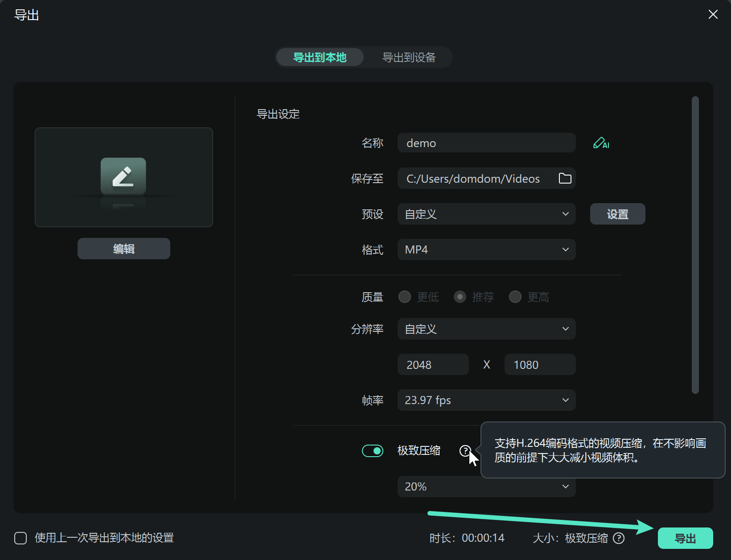The width and height of the screenshot is (731, 560).
Task: Disable the 极致压缩 compression toggle
Action: click(372, 451)
